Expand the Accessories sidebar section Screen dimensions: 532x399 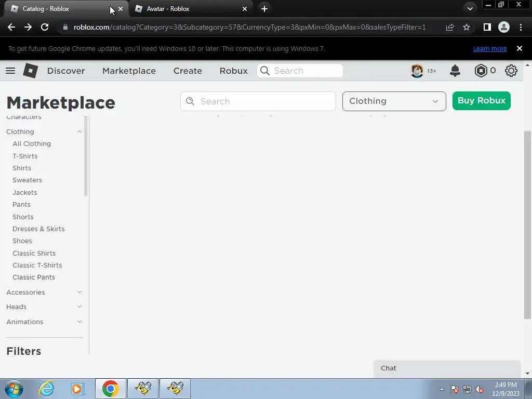pos(79,292)
